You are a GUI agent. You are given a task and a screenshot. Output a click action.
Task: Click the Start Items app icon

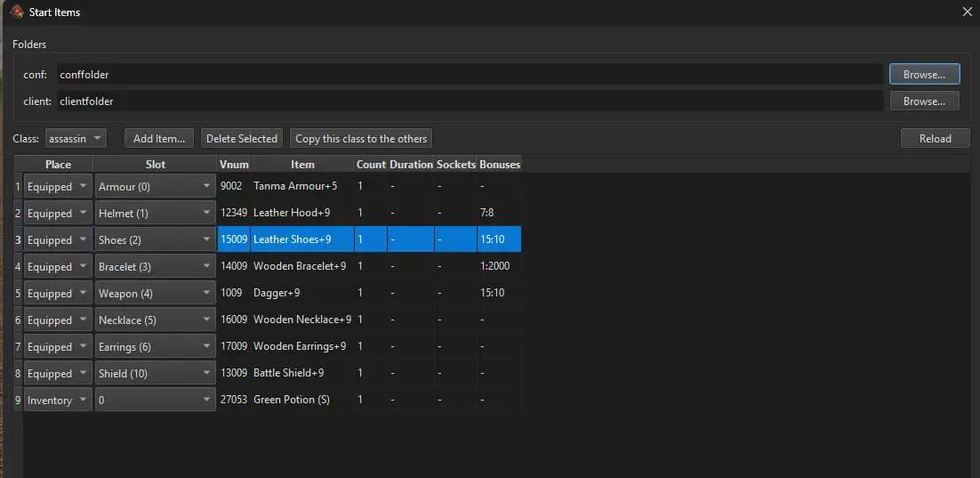tap(17, 12)
